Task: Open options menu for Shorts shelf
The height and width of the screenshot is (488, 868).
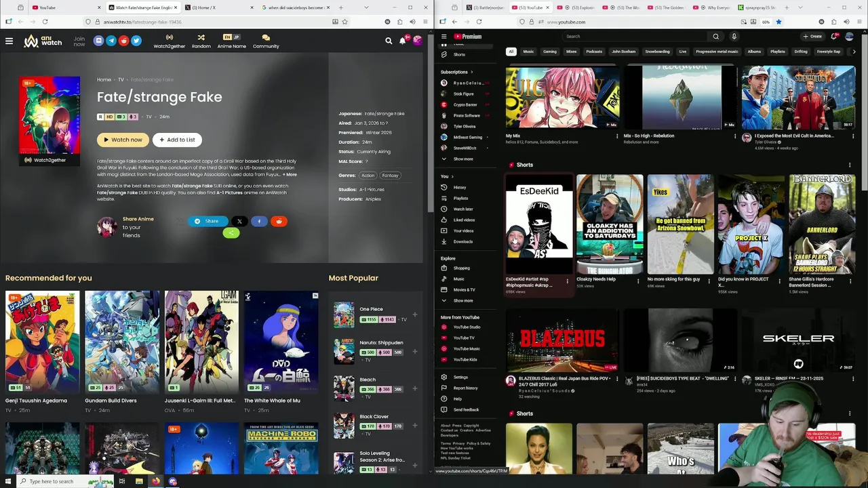Action: tap(850, 165)
